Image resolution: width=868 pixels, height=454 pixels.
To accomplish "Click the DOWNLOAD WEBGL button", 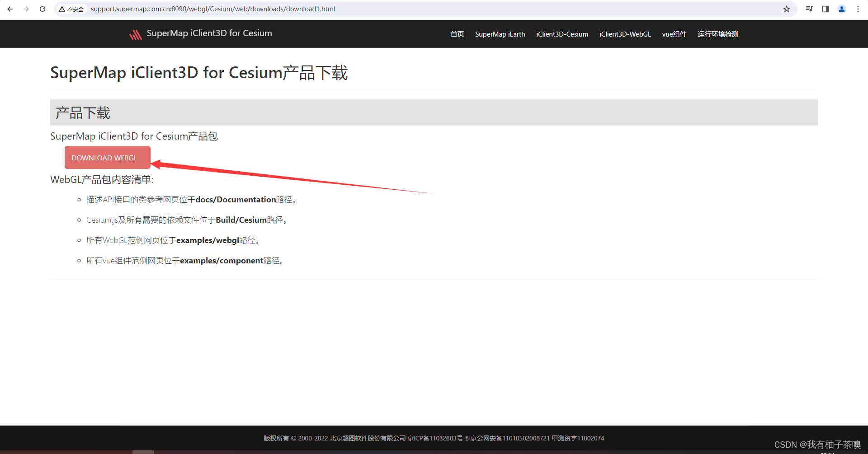I will [108, 158].
